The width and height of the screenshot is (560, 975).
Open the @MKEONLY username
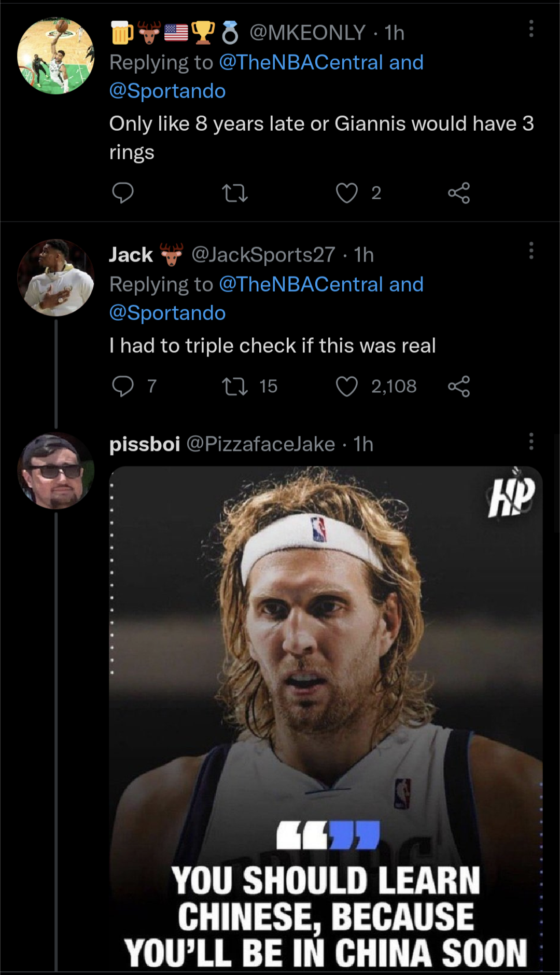pyautogui.click(x=307, y=33)
